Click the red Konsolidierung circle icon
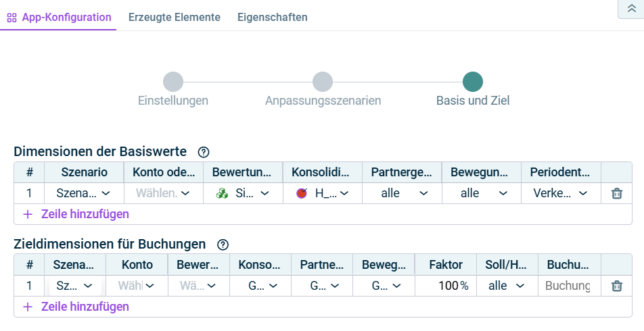This screenshot has width=644, height=331. tap(302, 193)
